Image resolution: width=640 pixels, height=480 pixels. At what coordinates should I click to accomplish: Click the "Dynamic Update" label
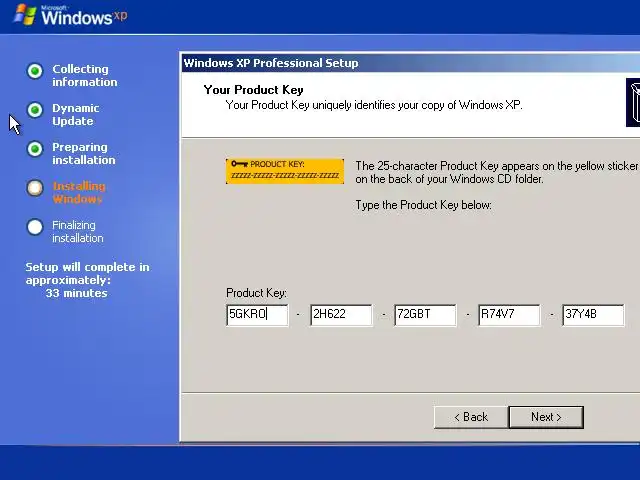pyautogui.click(x=76, y=115)
